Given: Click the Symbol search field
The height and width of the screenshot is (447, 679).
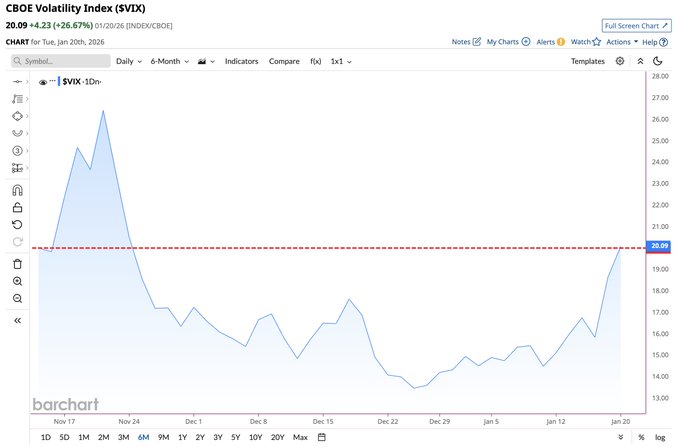Looking at the screenshot, I should point(61,61).
